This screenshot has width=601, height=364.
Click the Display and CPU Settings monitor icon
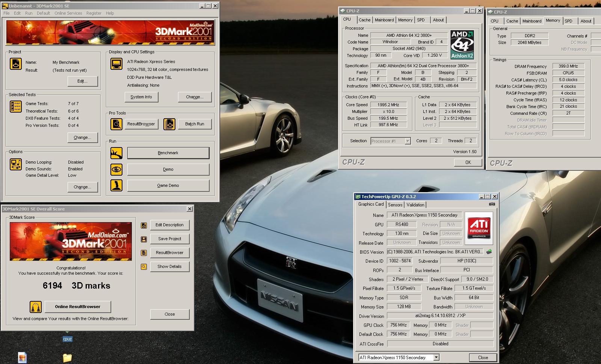[x=116, y=64]
